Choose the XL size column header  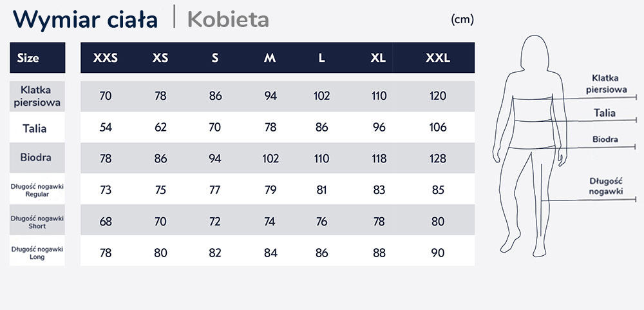[379, 58]
